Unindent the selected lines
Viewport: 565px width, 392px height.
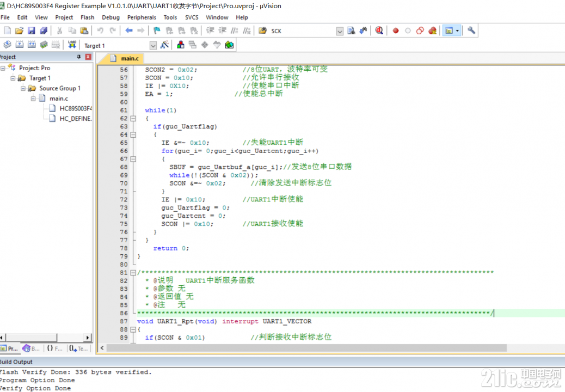tap(223, 30)
